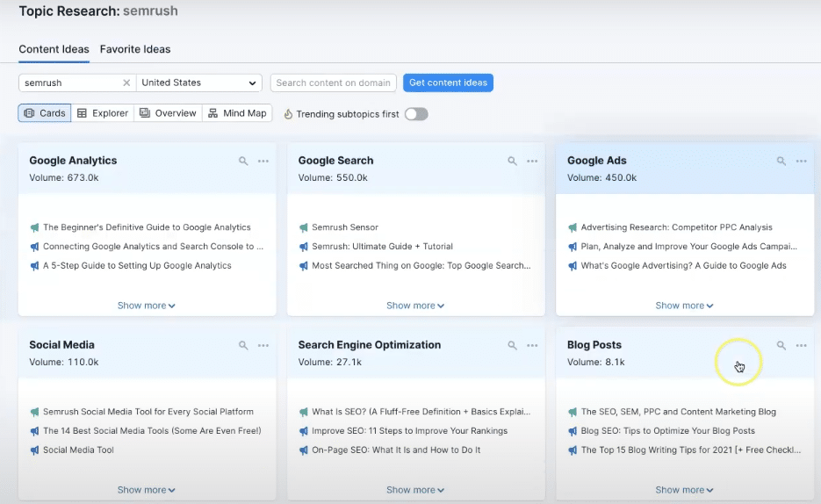Click megaphone icon beside Beginner's Definitive Guide headline
The width and height of the screenshot is (821, 504).
click(x=34, y=227)
